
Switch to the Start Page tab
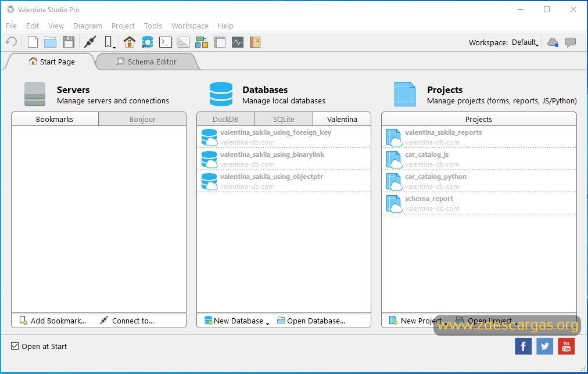[x=51, y=62]
